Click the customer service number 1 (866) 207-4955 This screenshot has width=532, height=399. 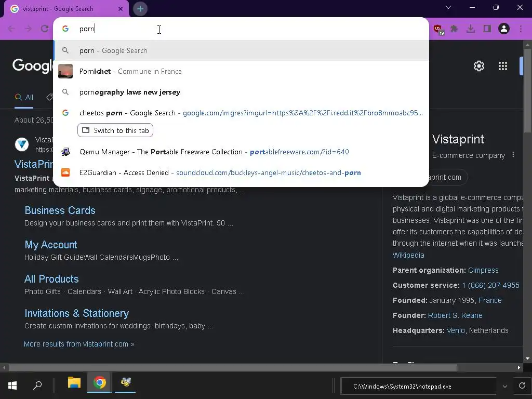[490, 285]
